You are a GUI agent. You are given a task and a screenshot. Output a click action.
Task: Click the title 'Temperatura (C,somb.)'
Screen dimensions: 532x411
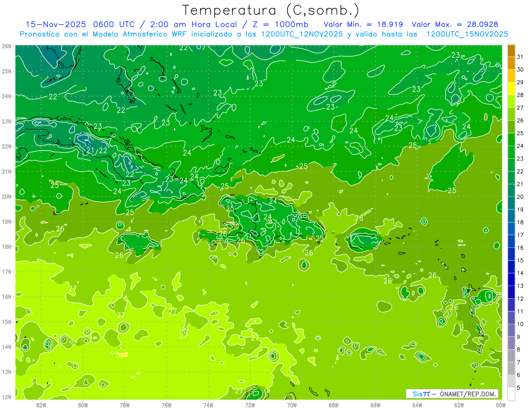click(271, 10)
